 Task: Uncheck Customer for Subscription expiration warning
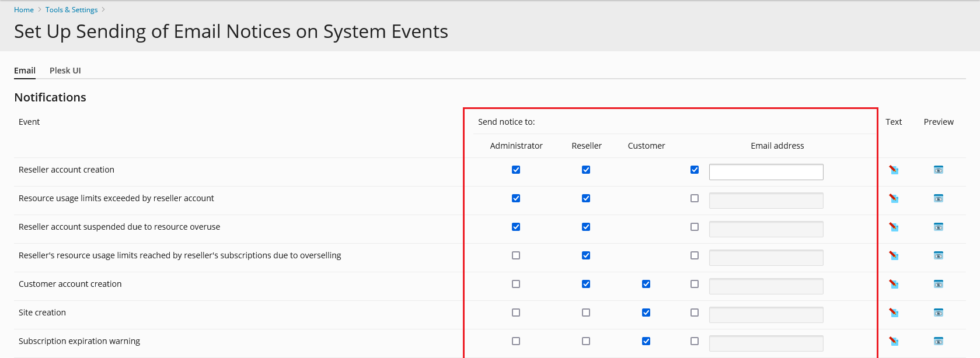(646, 341)
